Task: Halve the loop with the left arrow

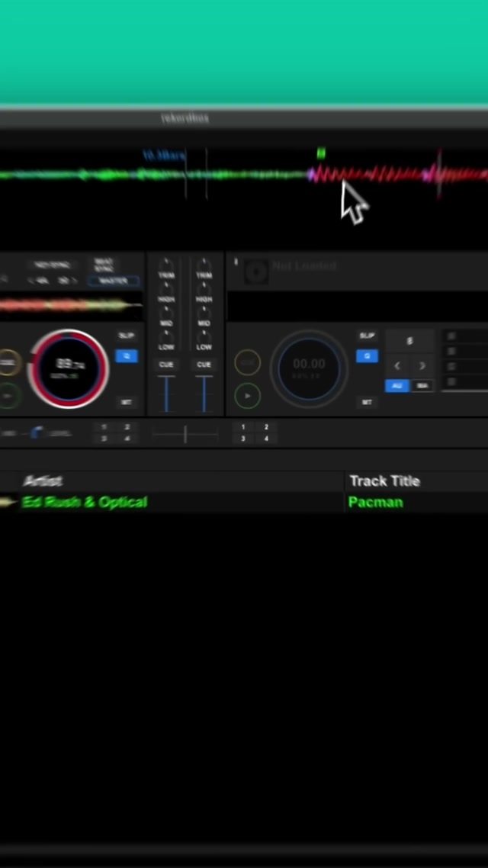Action: 396,366
